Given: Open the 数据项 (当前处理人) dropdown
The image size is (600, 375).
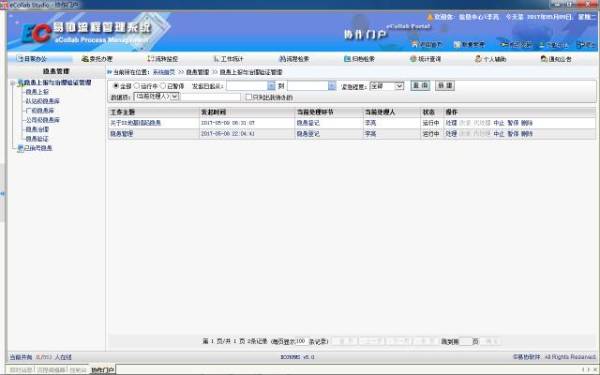Looking at the screenshot, I should tap(157, 96).
